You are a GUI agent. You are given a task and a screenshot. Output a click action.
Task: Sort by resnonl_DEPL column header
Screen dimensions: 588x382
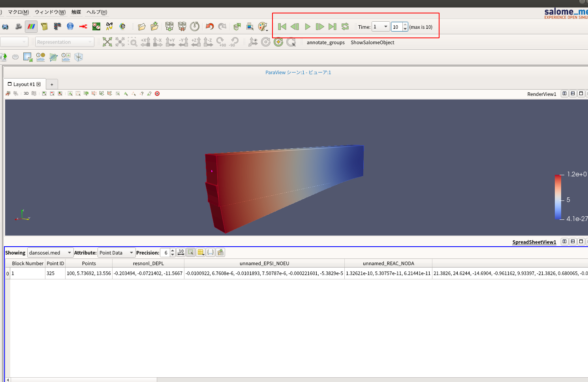click(x=148, y=263)
